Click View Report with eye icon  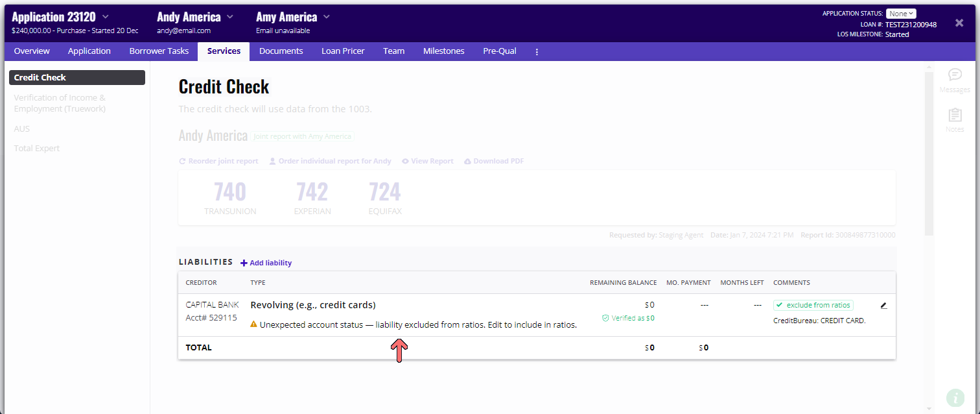427,161
